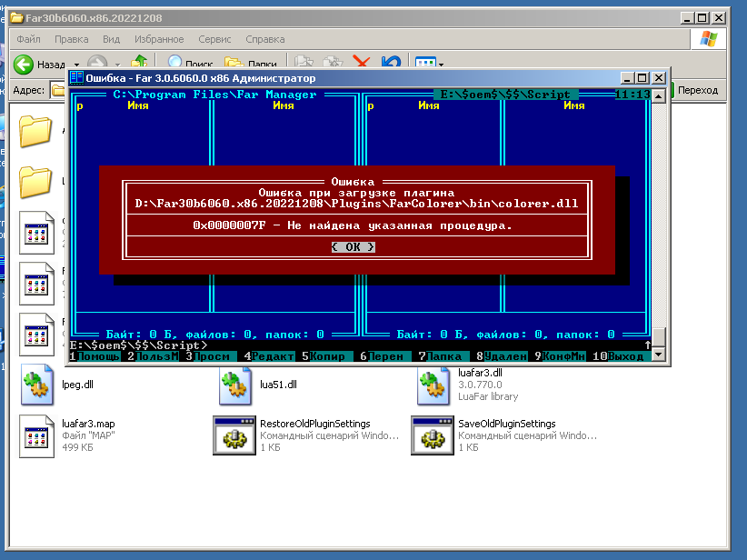Viewport: 747px width, 560px height.
Task: Click the Переход go button
Action: pyautogui.click(x=697, y=90)
